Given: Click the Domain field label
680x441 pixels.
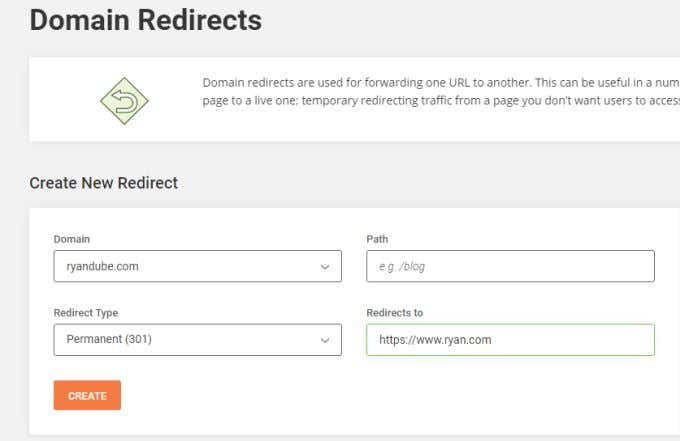Looking at the screenshot, I should tap(71, 239).
